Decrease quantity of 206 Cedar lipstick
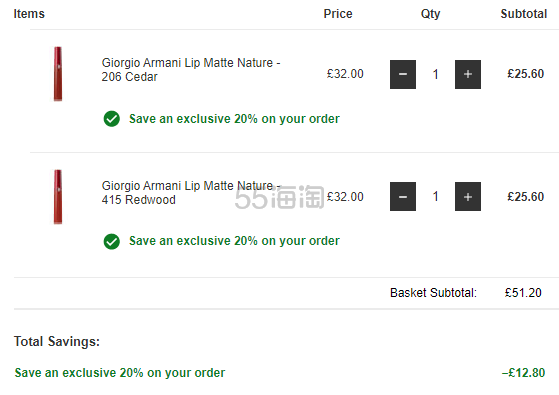 tap(403, 74)
